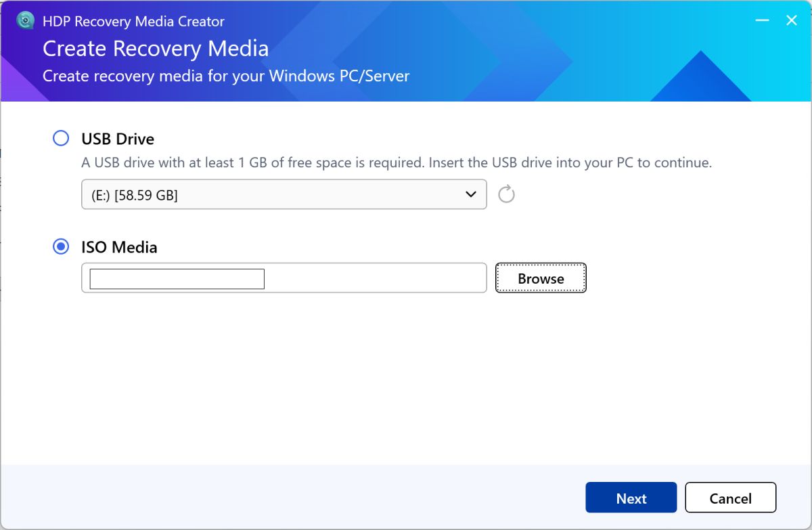The width and height of the screenshot is (812, 530).
Task: Select the USB Drive radio option
Action: pos(61,139)
